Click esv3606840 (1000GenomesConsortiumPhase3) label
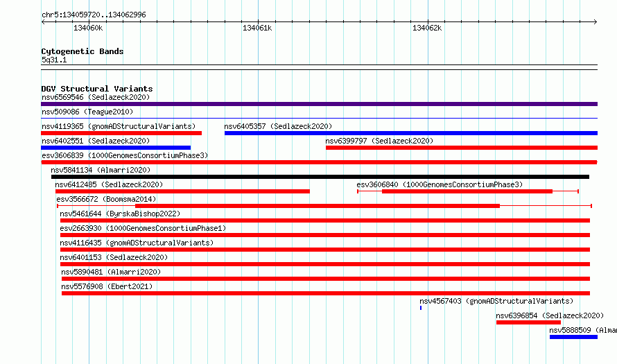The width and height of the screenshot is (617, 364). [440, 184]
